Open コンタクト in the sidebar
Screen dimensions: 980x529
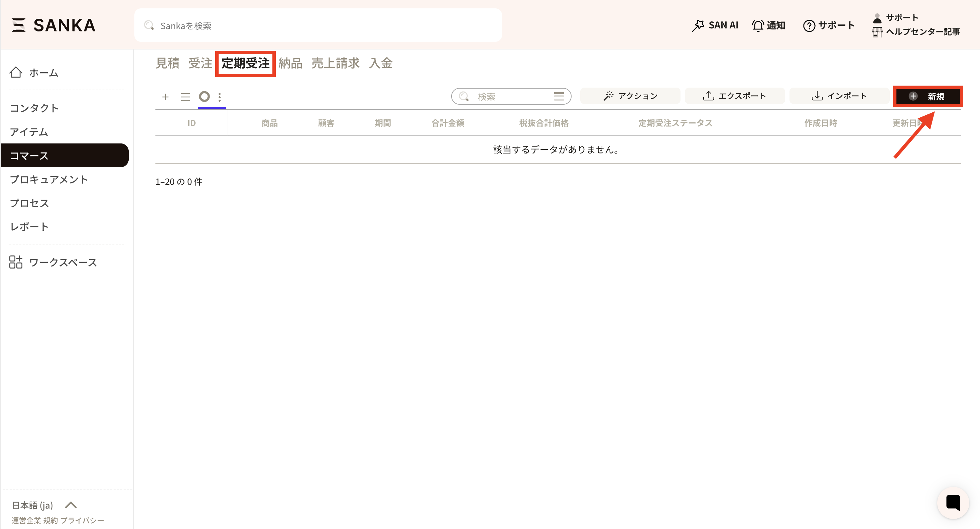(x=34, y=108)
